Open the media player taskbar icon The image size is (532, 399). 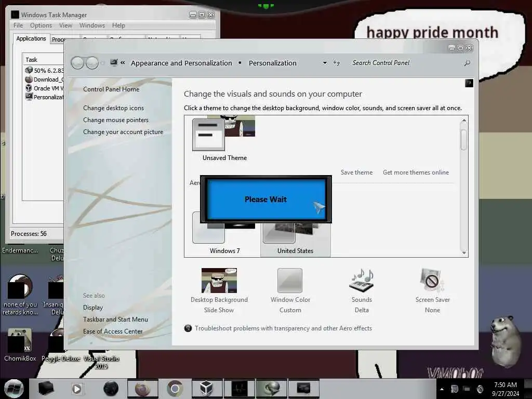click(77, 389)
